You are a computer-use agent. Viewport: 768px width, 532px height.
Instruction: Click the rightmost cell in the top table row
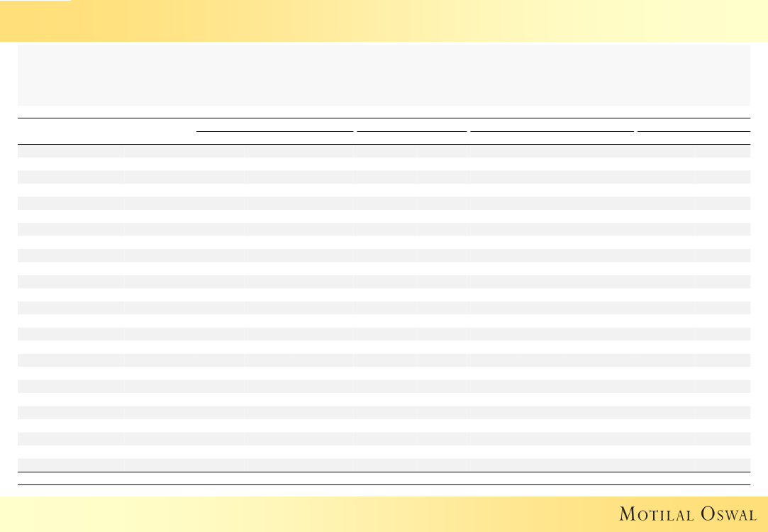pyautogui.click(x=722, y=151)
